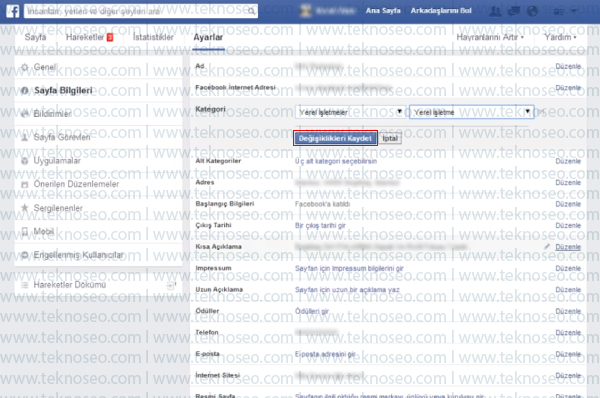Viewport: 600px width, 398px height.
Task: Click the Engellenmiş Kullanıcılar icon
Action: [24, 255]
